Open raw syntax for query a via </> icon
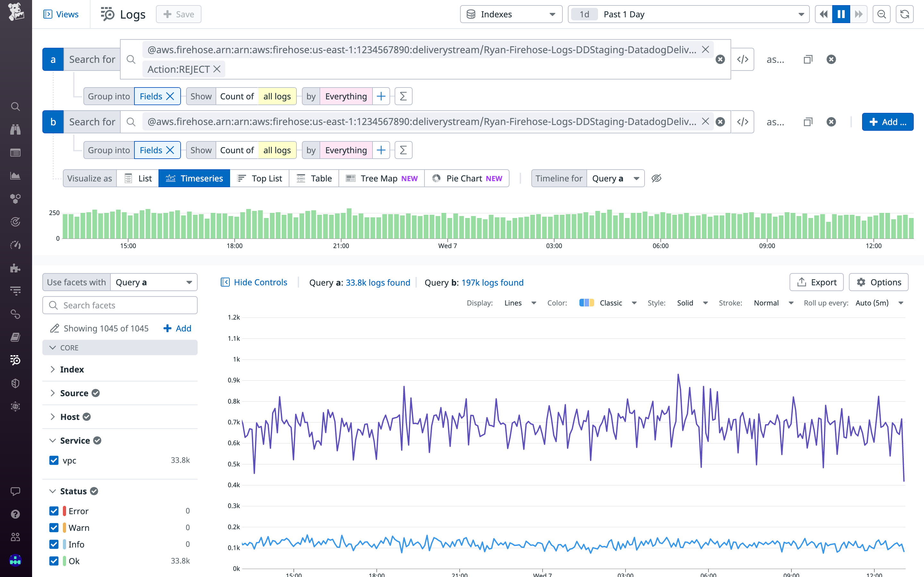 [743, 59]
